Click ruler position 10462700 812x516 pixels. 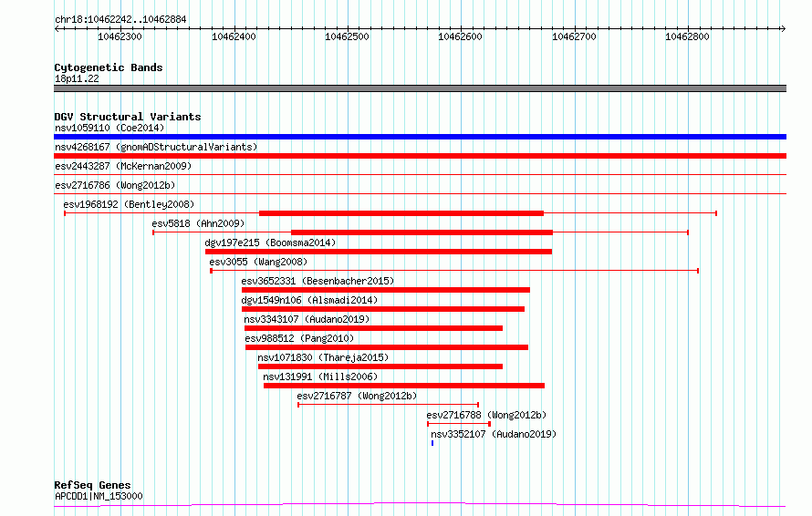point(574,36)
